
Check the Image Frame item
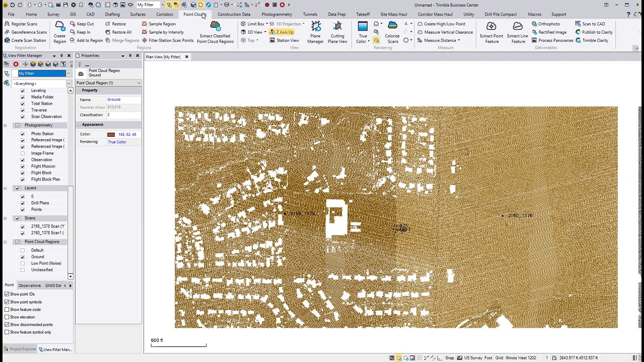point(22,153)
